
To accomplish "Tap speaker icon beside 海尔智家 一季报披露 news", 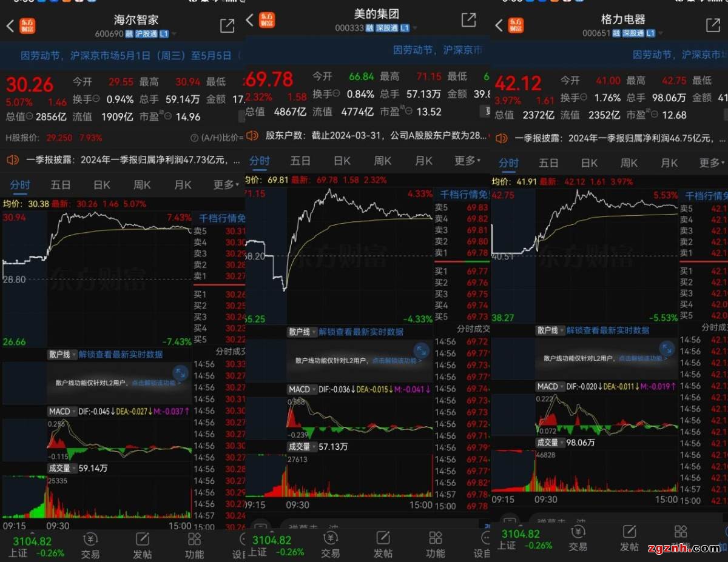I will (x=13, y=160).
